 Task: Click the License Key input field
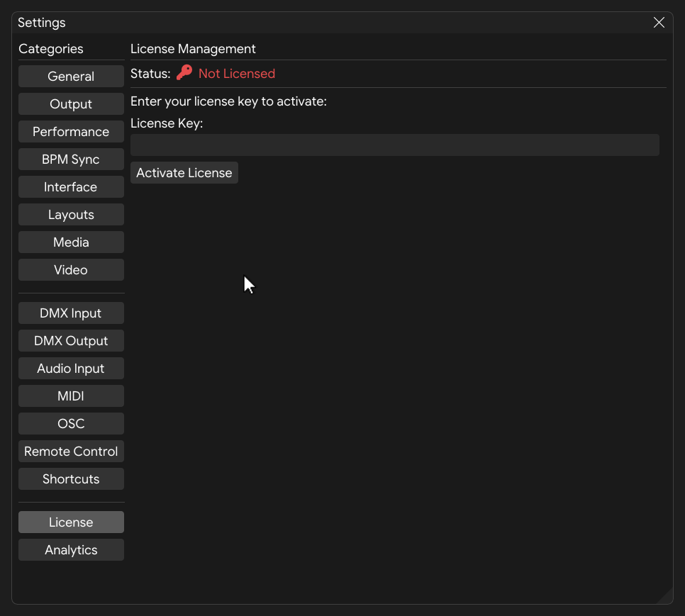pyautogui.click(x=394, y=145)
